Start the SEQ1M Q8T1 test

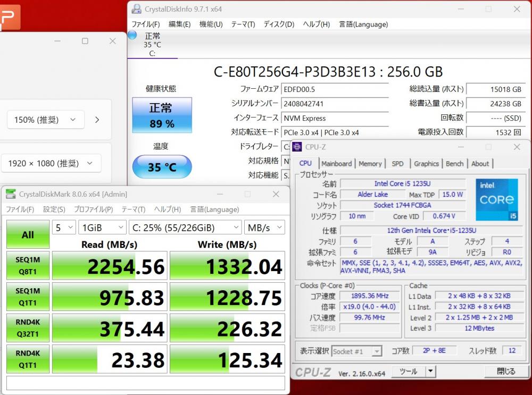[x=28, y=265]
